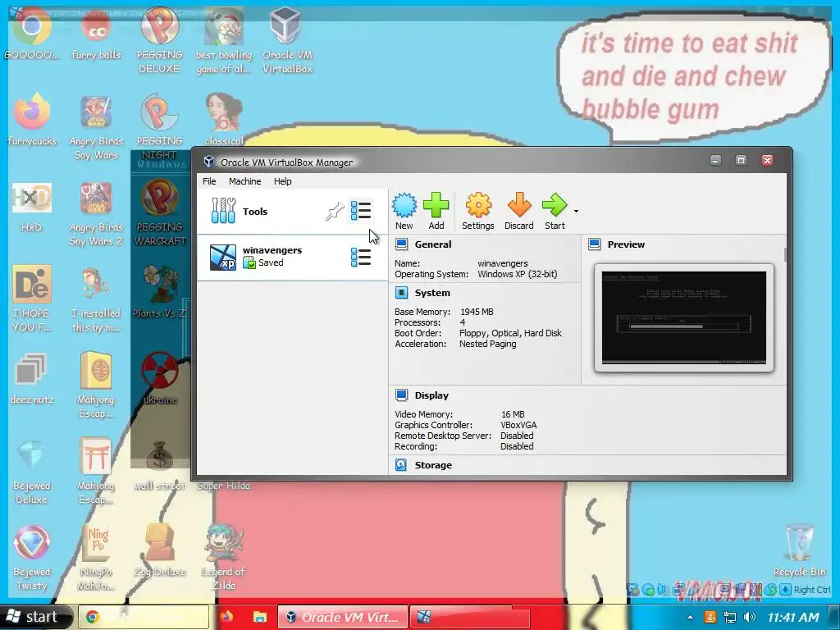Expand the Start button dropdown arrow
The image size is (840, 630).
(x=576, y=211)
